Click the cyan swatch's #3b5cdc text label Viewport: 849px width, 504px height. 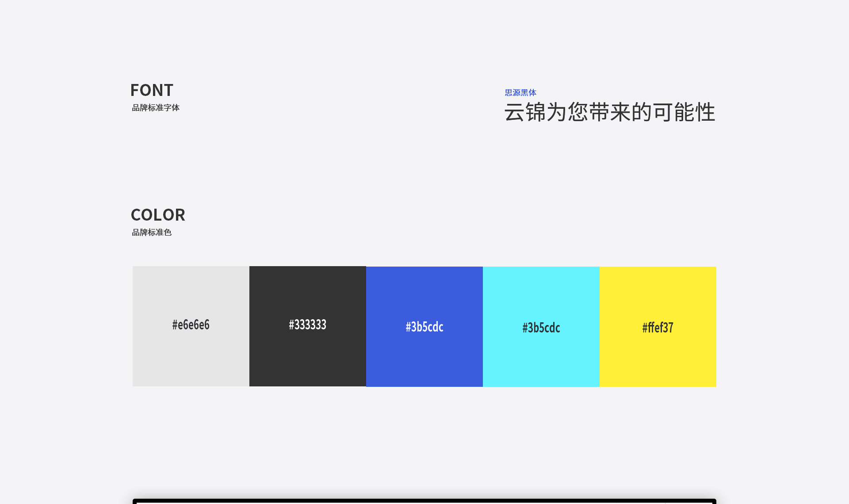(541, 328)
